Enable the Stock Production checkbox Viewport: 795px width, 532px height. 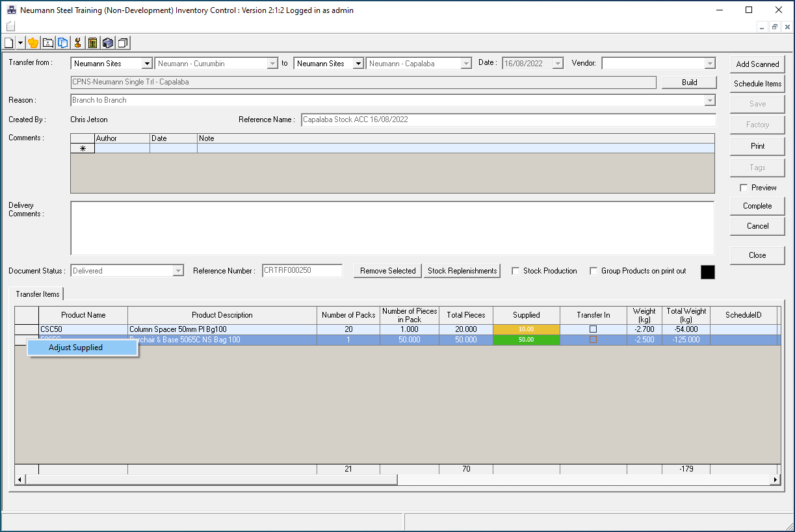point(515,272)
